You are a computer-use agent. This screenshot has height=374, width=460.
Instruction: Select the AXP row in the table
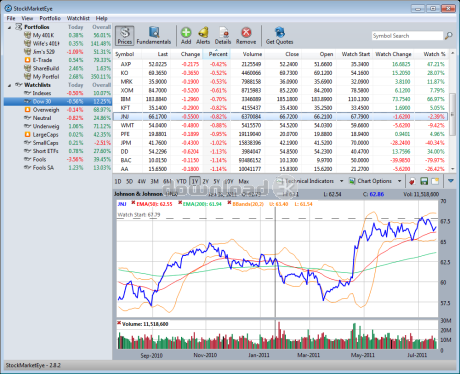point(281,64)
